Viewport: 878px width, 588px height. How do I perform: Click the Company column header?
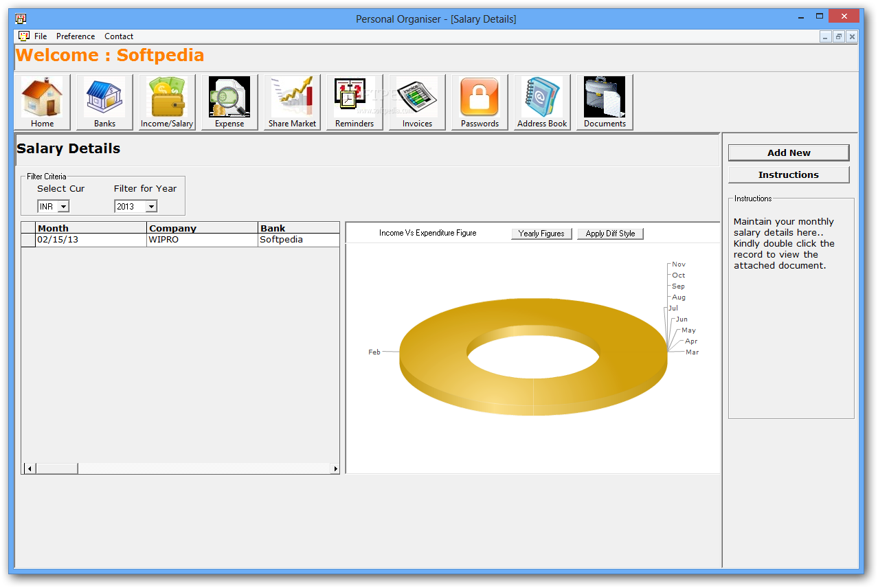[x=202, y=228]
